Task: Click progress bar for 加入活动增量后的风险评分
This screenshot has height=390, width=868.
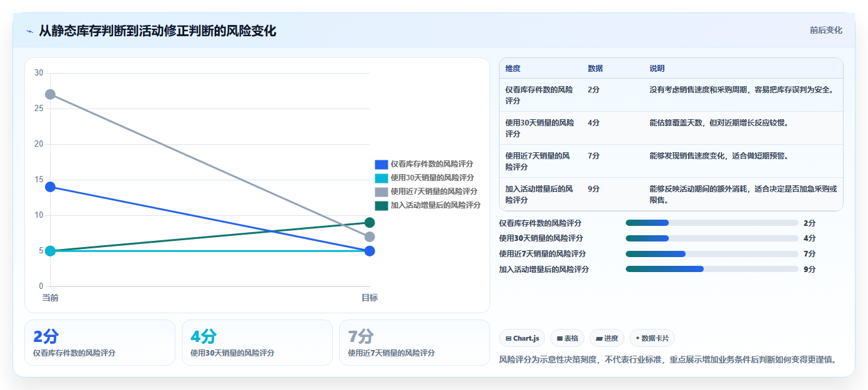Action: pos(712,269)
